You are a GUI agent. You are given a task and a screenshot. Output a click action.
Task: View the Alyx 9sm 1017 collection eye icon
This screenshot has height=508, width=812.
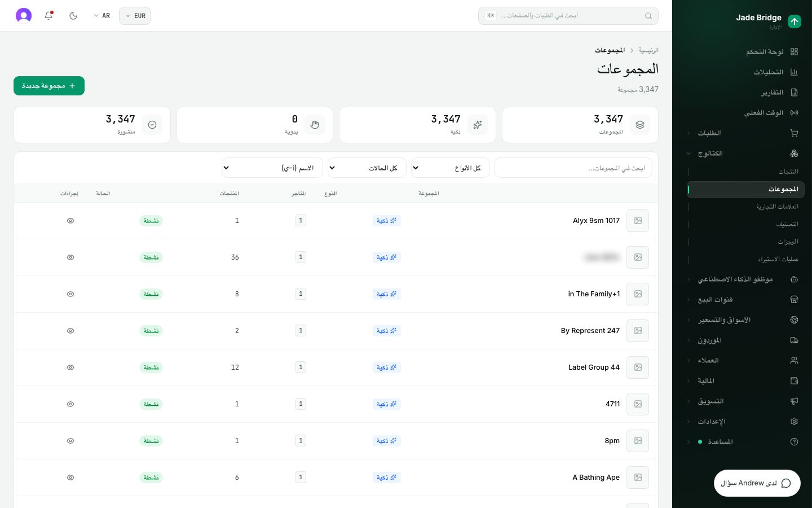tap(70, 221)
